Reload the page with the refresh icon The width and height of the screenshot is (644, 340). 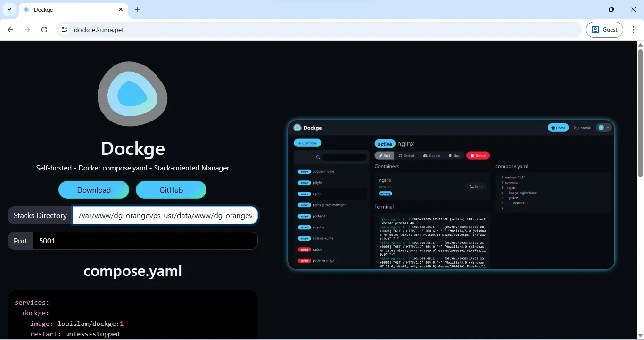click(x=44, y=30)
